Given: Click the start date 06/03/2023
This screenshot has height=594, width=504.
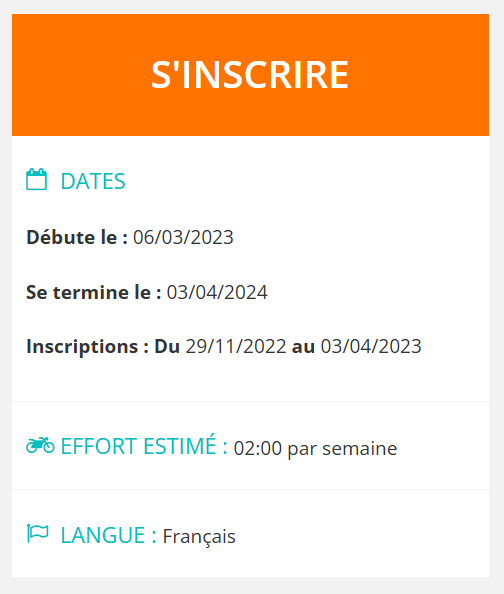Looking at the screenshot, I should 183,238.
